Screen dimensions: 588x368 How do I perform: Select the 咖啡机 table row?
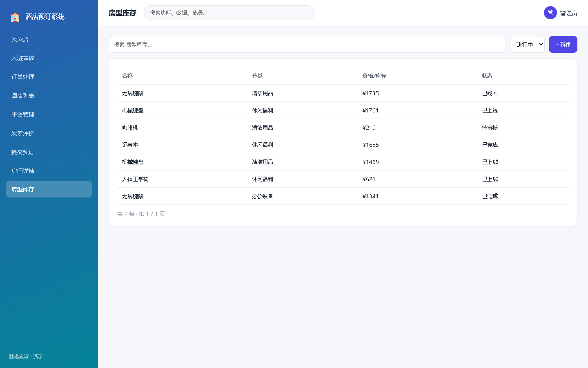pos(343,128)
